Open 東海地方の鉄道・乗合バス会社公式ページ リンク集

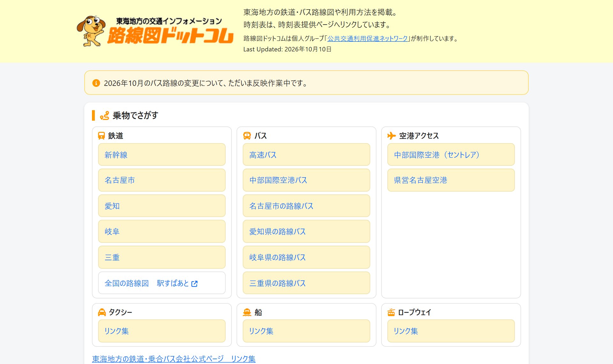click(174, 359)
